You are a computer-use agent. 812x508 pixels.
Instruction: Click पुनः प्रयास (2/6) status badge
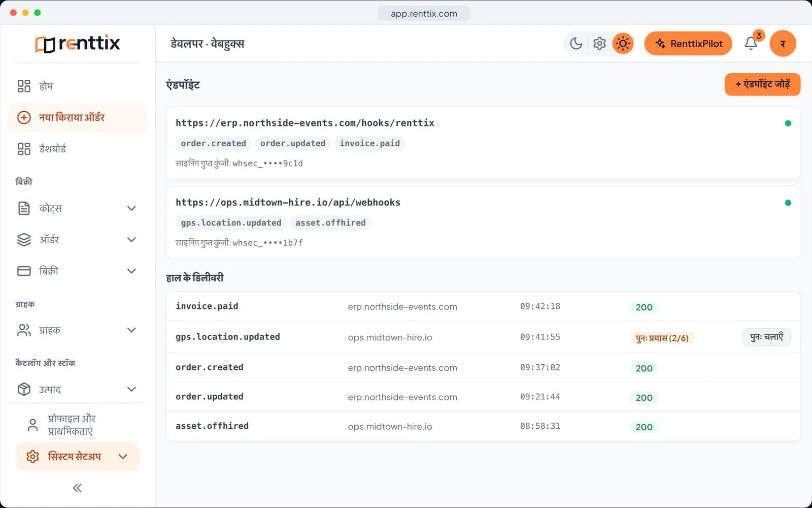662,338
